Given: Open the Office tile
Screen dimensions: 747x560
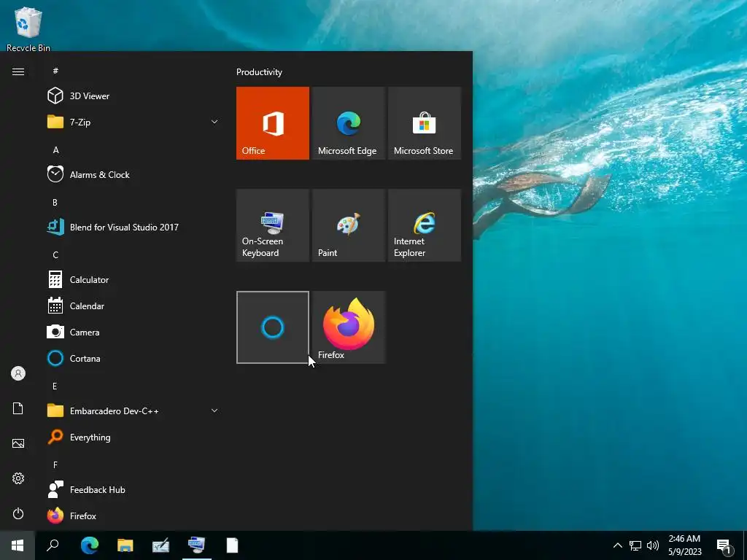Looking at the screenshot, I should pos(273,122).
